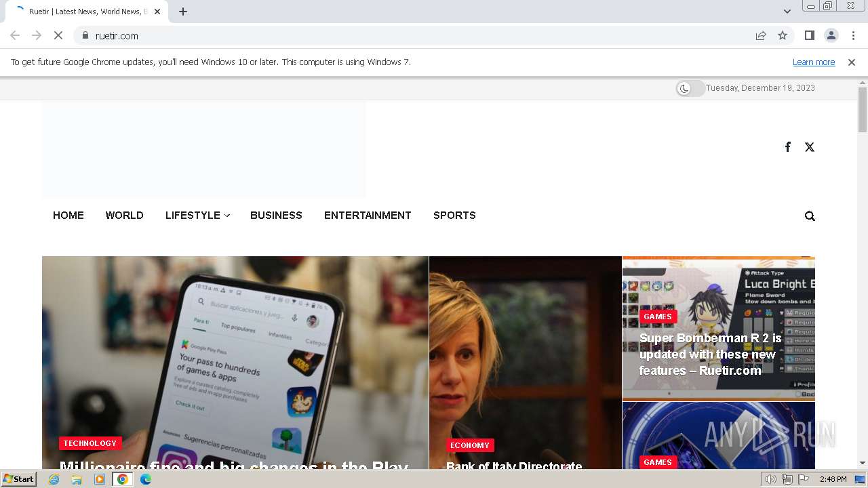Open the Learn more link

[814, 62]
